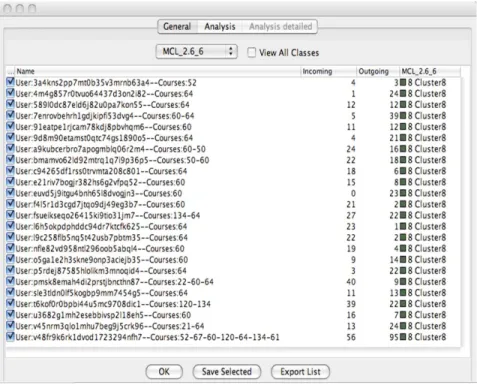Sort by Name column header
The image size is (477, 385).
click(x=158, y=71)
